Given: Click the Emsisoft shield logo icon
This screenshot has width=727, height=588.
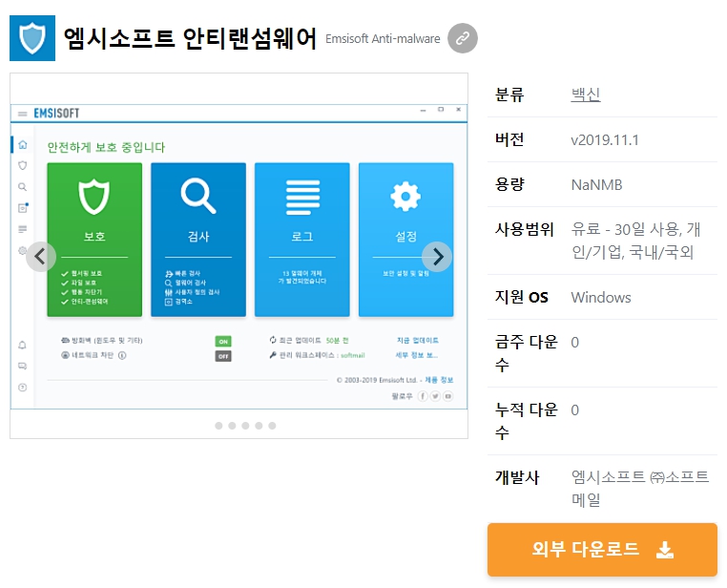Looking at the screenshot, I should pos(32,38).
